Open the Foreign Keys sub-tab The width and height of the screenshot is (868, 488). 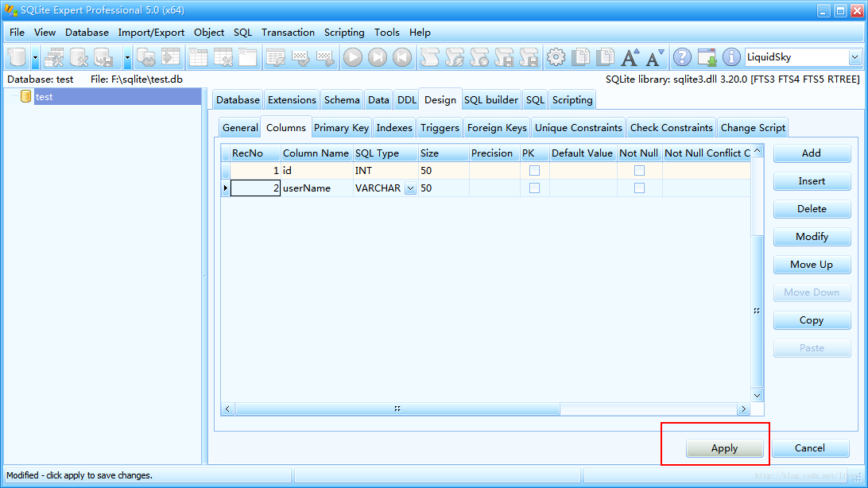point(497,128)
